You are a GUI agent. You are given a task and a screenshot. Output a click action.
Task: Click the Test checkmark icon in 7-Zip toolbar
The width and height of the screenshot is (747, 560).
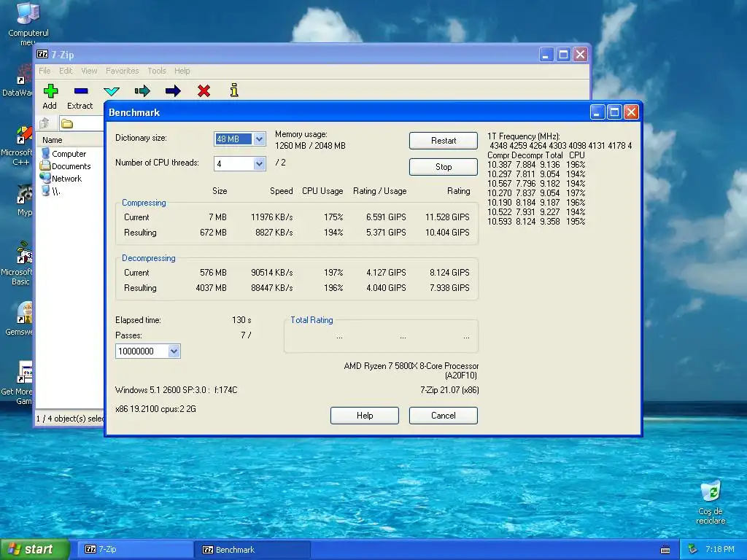(111, 90)
